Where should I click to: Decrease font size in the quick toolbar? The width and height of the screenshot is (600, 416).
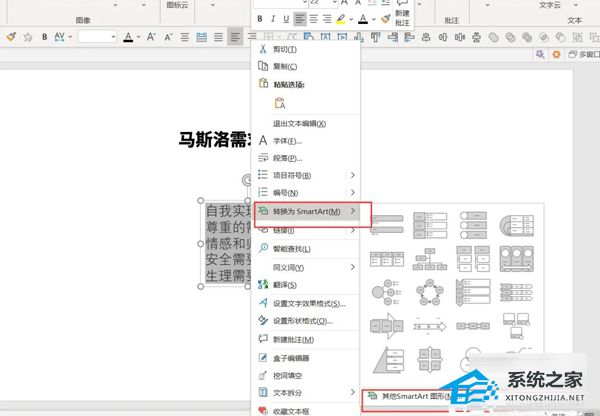[x=168, y=37]
